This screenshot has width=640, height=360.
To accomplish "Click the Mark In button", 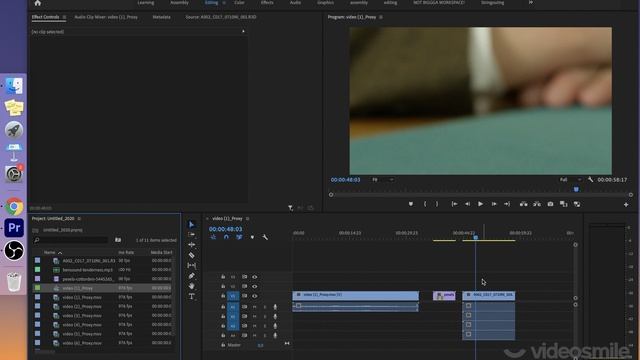I will [x=425, y=204].
